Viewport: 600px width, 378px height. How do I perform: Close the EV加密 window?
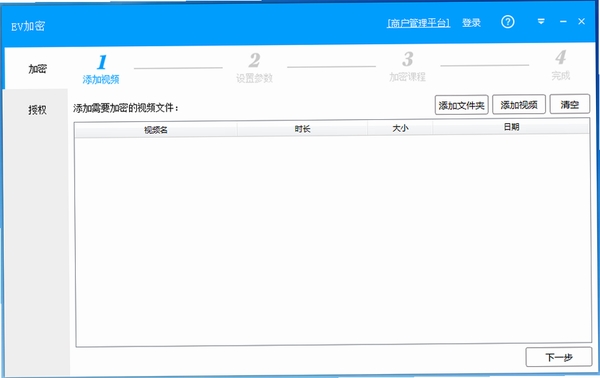[582, 21]
